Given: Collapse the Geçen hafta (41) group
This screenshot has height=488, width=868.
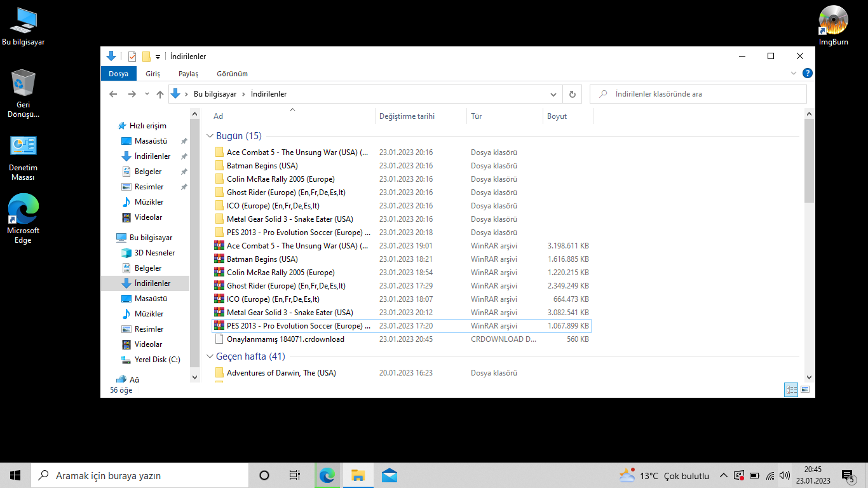Looking at the screenshot, I should tap(210, 356).
